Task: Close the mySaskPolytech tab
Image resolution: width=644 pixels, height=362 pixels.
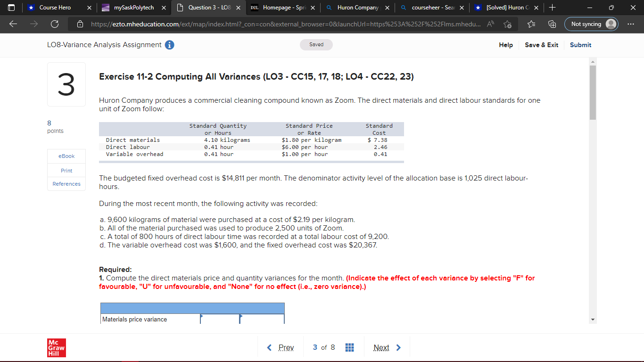Action: coord(164,8)
